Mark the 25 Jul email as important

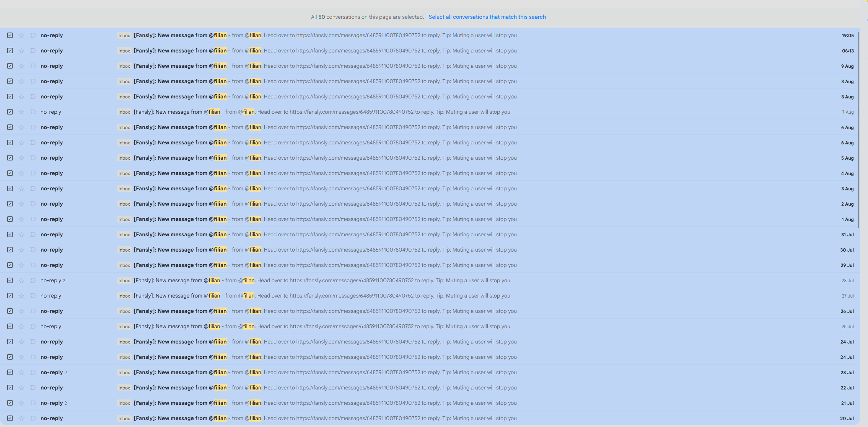pos(33,326)
